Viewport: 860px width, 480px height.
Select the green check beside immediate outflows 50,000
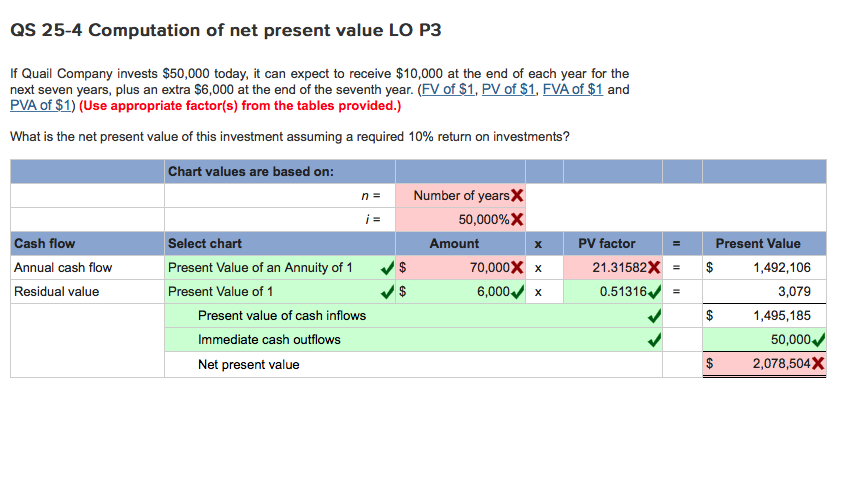pos(818,340)
